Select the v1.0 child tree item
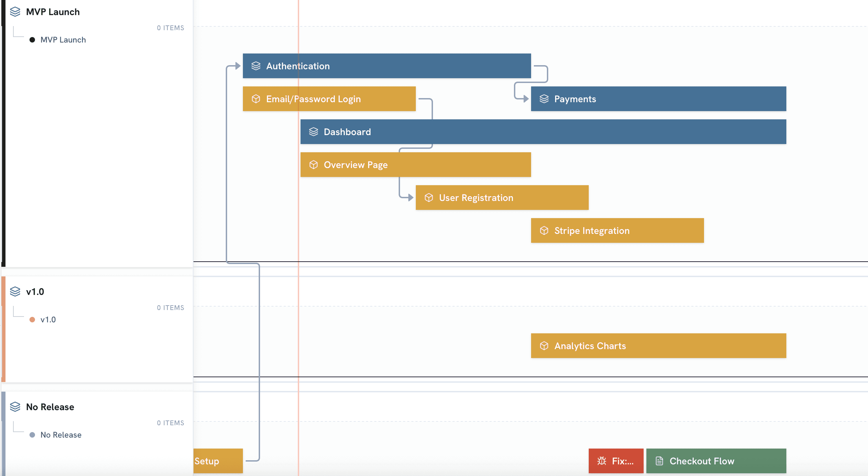The width and height of the screenshot is (868, 476). [x=48, y=320]
